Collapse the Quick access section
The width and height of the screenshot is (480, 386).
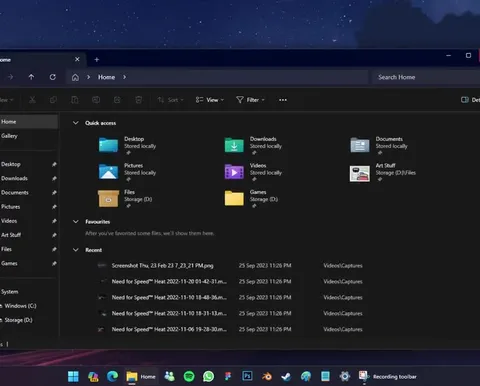click(76, 123)
